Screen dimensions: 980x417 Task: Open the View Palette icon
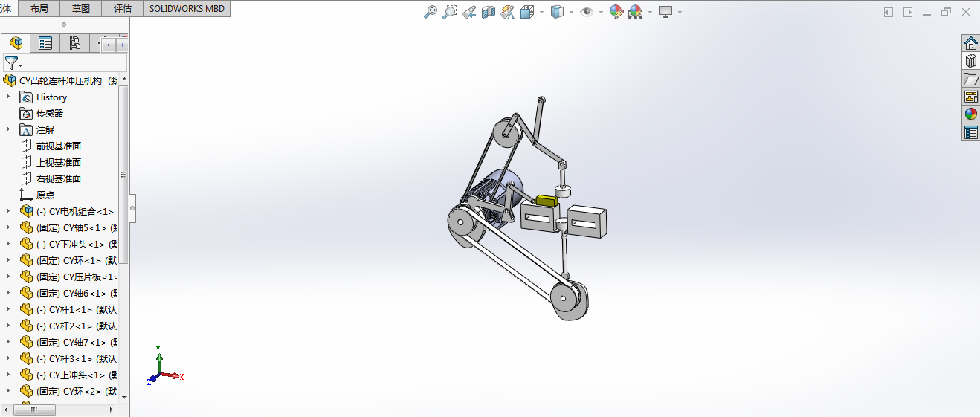point(970,97)
